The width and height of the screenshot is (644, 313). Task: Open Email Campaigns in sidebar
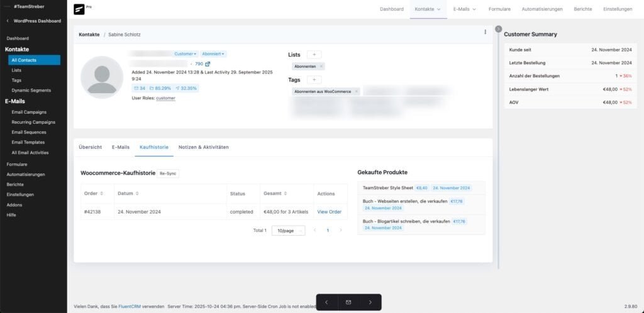[29, 112]
